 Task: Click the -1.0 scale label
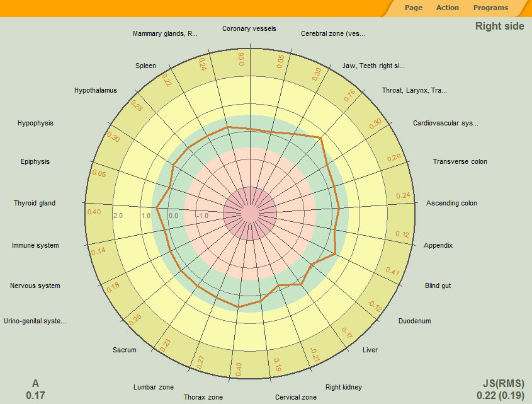click(202, 216)
